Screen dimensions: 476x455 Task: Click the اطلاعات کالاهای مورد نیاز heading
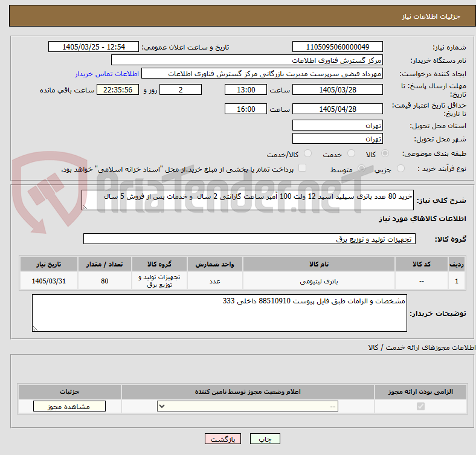pyautogui.click(x=422, y=219)
